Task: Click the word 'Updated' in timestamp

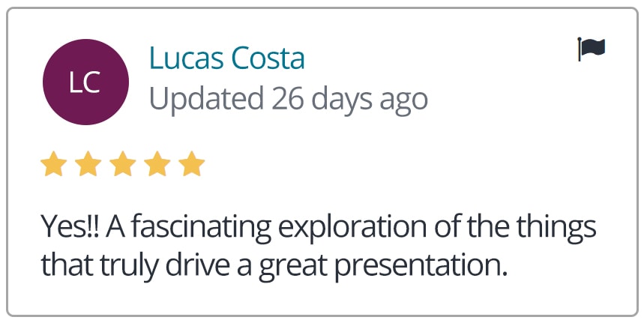Action: pos(206,98)
